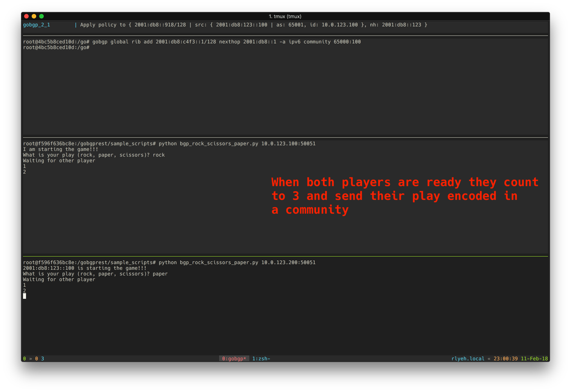
Task: Click the session index '0' in status bar
Action: point(24,358)
